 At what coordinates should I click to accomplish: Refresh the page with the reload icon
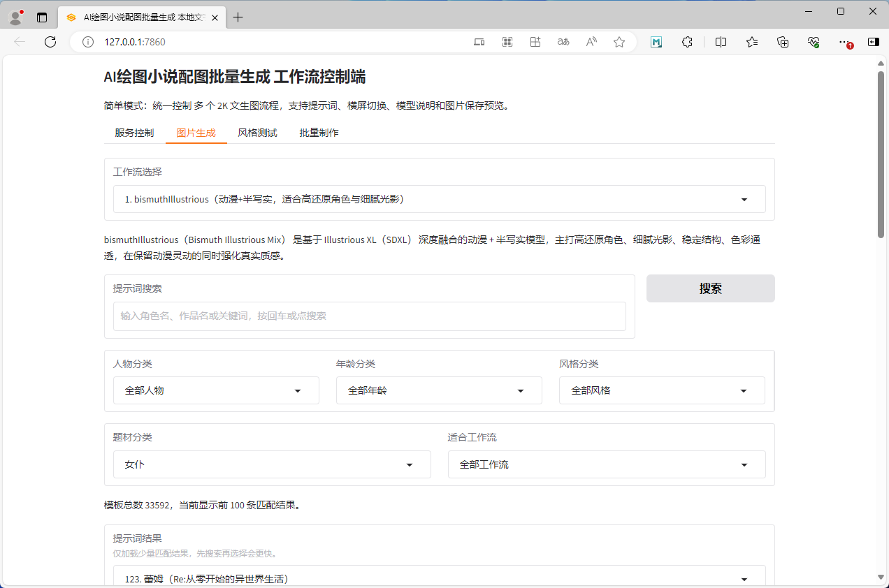click(x=50, y=42)
